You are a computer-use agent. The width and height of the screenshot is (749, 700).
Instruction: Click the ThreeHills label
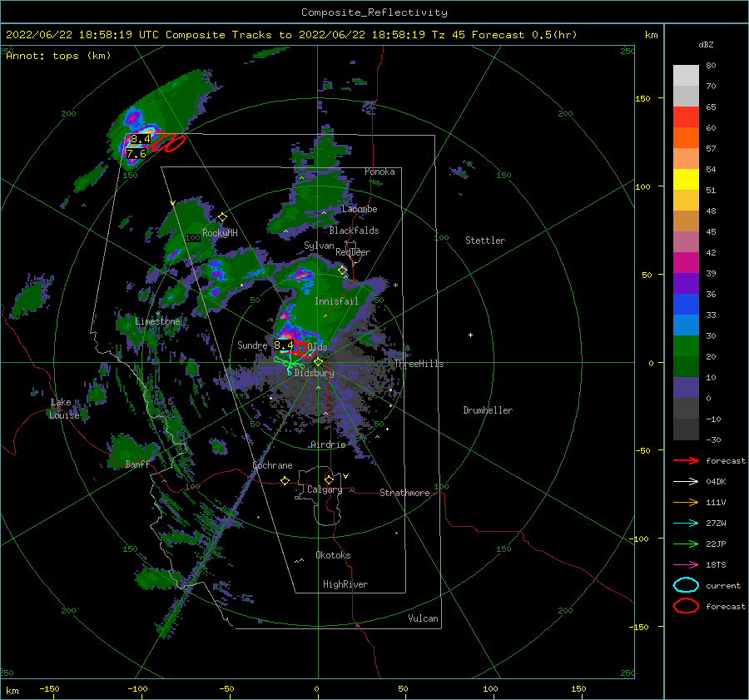coord(419,364)
